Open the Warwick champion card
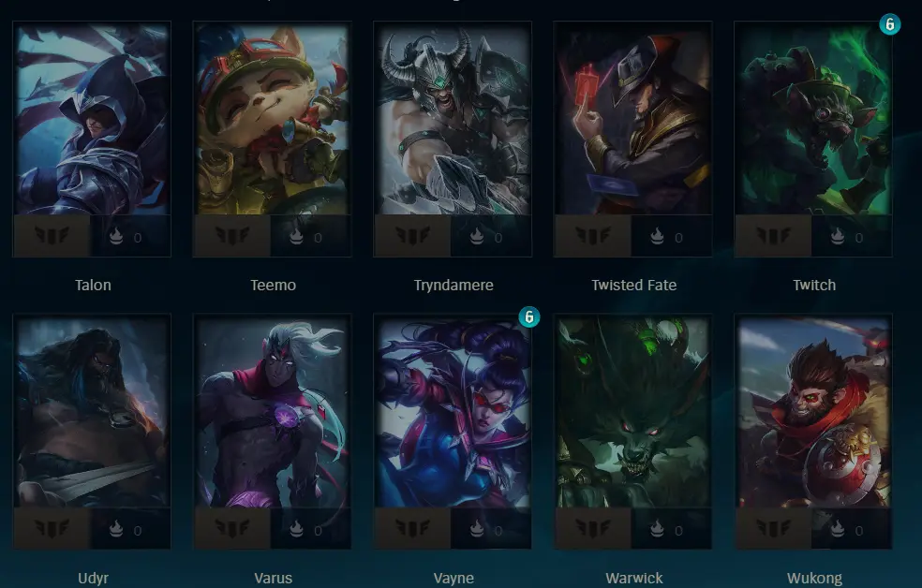The width and height of the screenshot is (922, 588). [x=633, y=433]
